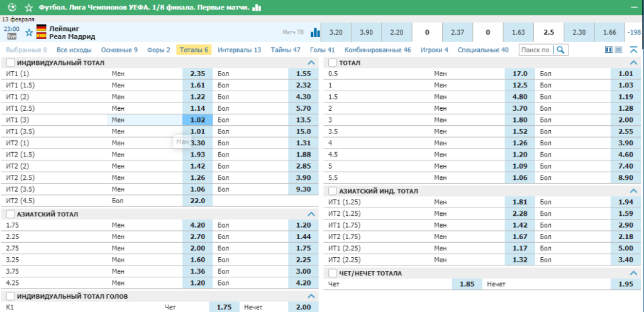The height and width of the screenshot is (312, 644).
Task: Switch to the Игроки 4 tab
Action: tap(434, 50)
